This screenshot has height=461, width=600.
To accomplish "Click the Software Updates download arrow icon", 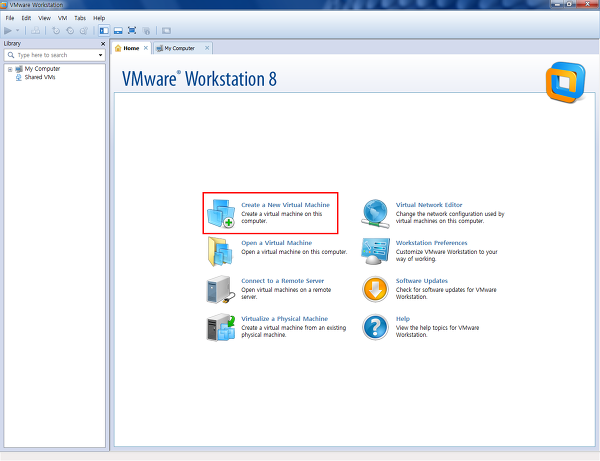I will [x=375, y=289].
